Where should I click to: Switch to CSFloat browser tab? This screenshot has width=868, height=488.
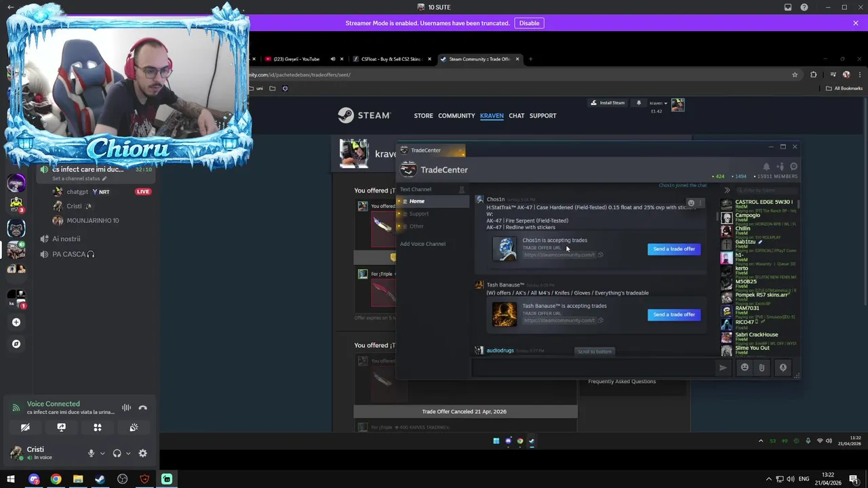pos(391,59)
